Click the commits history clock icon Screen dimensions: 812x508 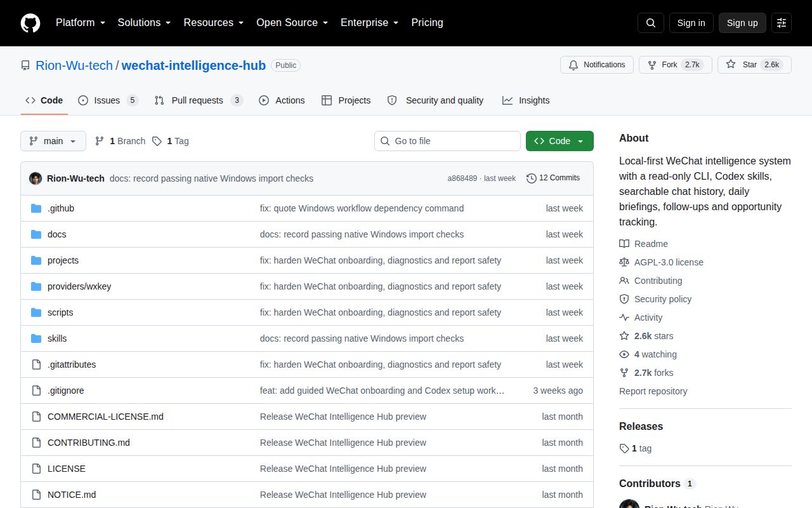point(532,178)
